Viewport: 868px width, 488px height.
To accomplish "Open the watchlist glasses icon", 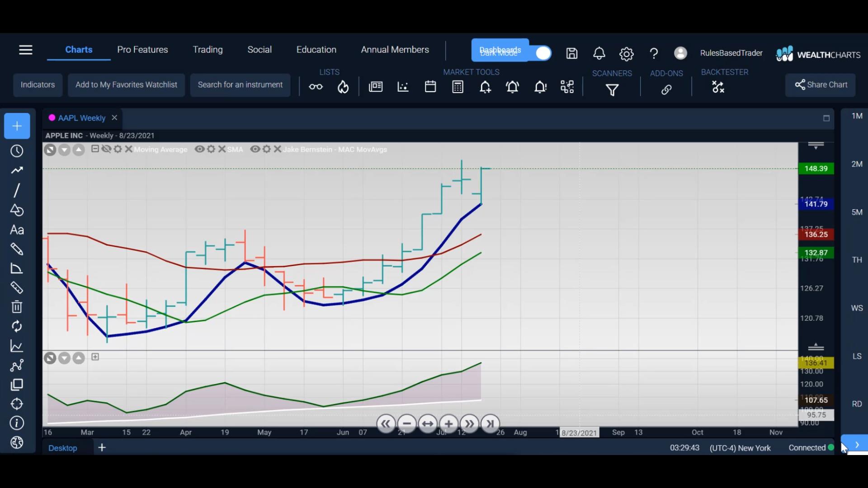I will pos(316,87).
